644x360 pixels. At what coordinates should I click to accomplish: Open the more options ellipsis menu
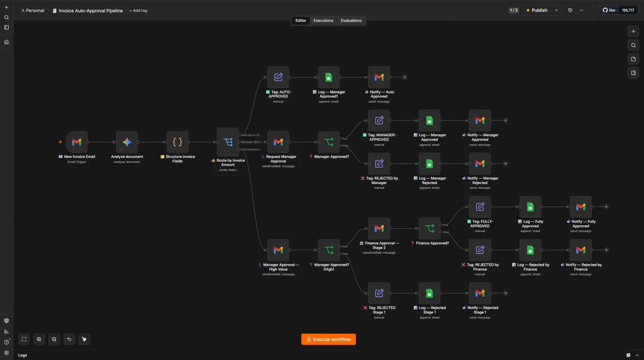click(x=581, y=10)
